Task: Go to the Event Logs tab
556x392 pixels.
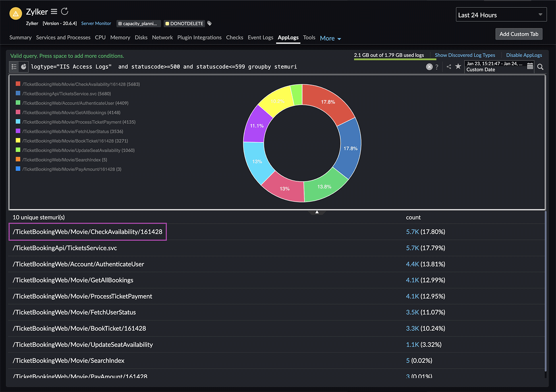Action: pyautogui.click(x=260, y=37)
